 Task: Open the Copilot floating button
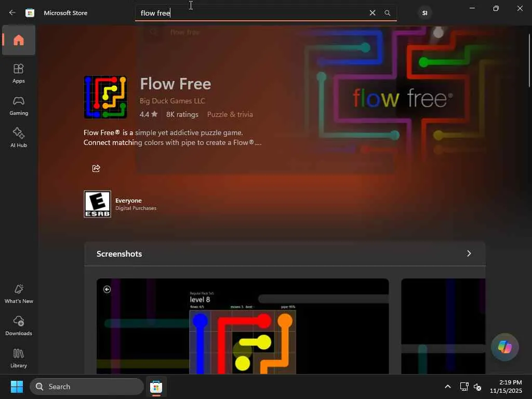(504, 347)
